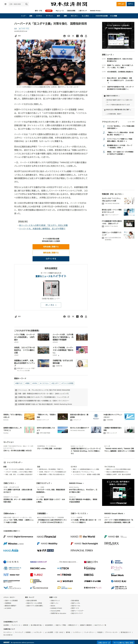Open the Myニュース menu item
This screenshot has width=138, height=644.
tap(60, 11)
